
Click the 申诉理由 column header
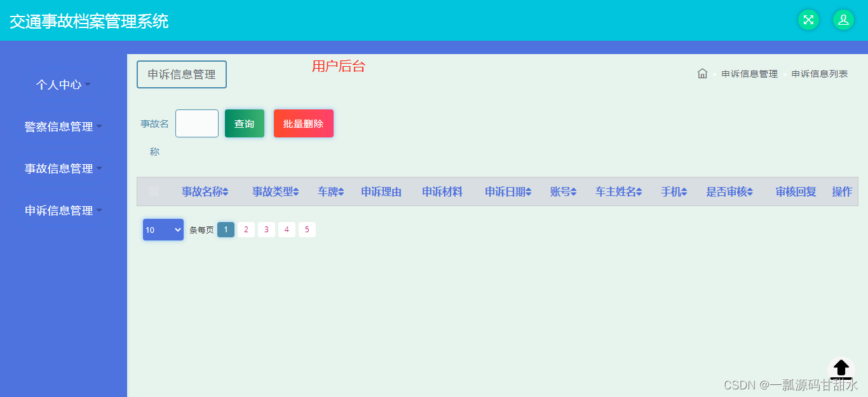(x=381, y=192)
